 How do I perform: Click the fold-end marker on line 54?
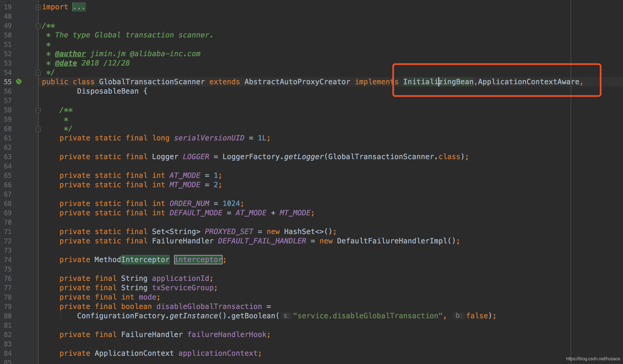click(x=38, y=73)
